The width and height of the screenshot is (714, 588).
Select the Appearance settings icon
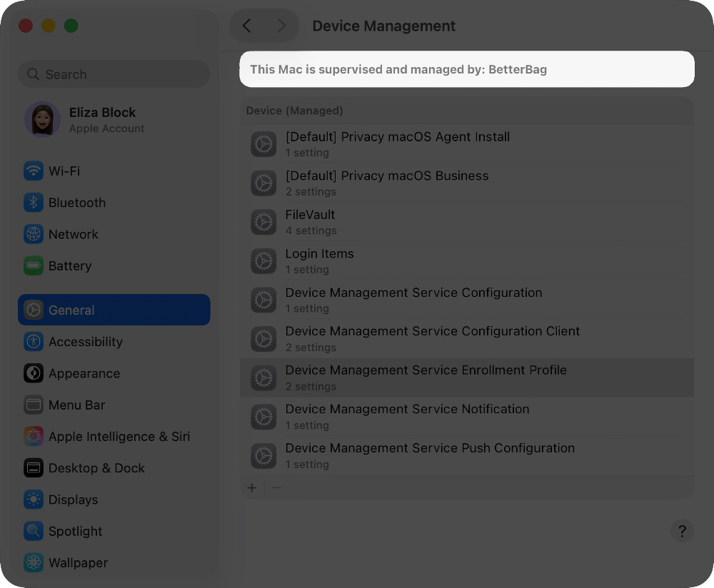click(34, 373)
